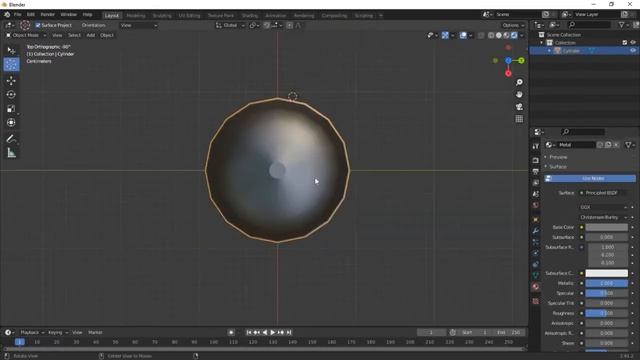Open the Material properties tab icon
Viewport: 640px width, 360px height.
pos(536,287)
